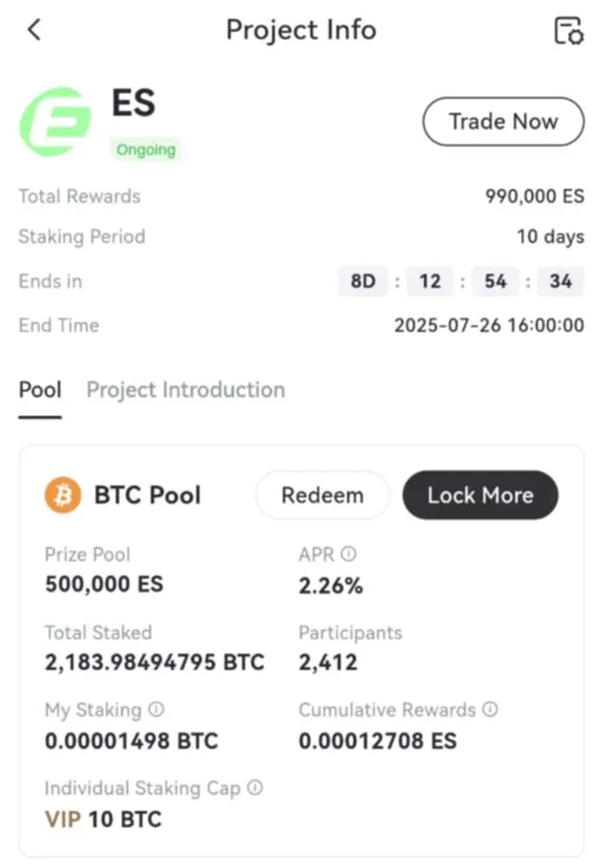603x868 pixels.
Task: Tap the BTC Pool title
Action: 147,495
